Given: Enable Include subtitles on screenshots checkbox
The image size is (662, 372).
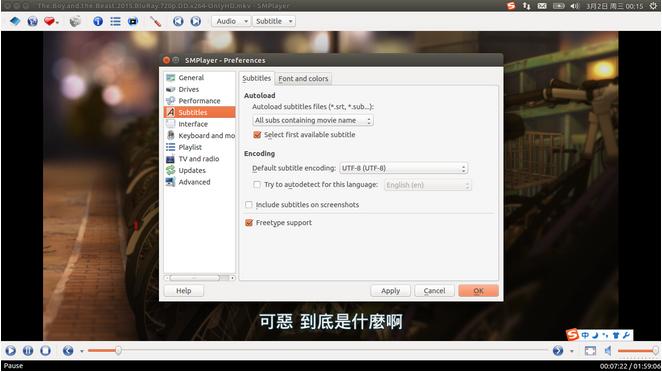Looking at the screenshot, I should click(249, 205).
